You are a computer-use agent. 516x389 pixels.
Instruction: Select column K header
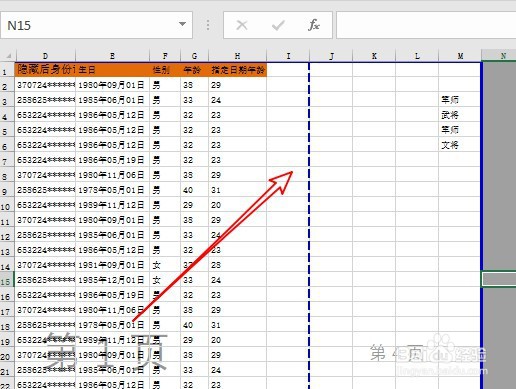pyautogui.click(x=374, y=56)
